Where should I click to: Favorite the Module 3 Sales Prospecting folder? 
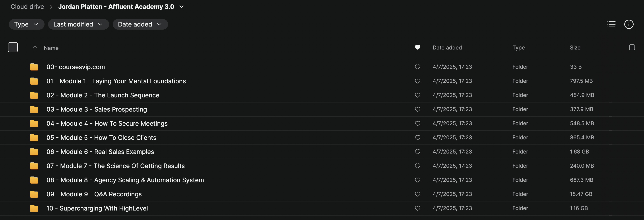click(417, 109)
